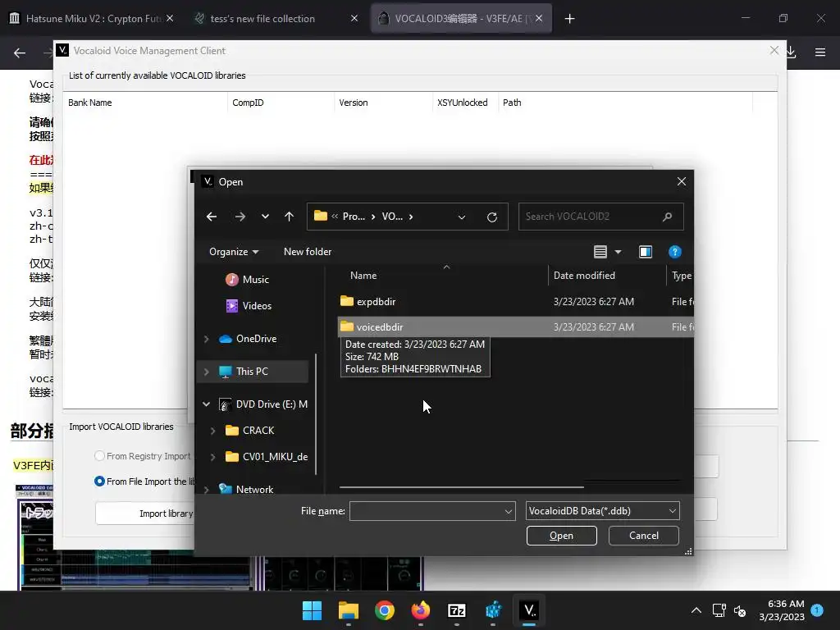Close tess's new file collection tab
This screenshot has width=840, height=630.
tap(354, 18)
